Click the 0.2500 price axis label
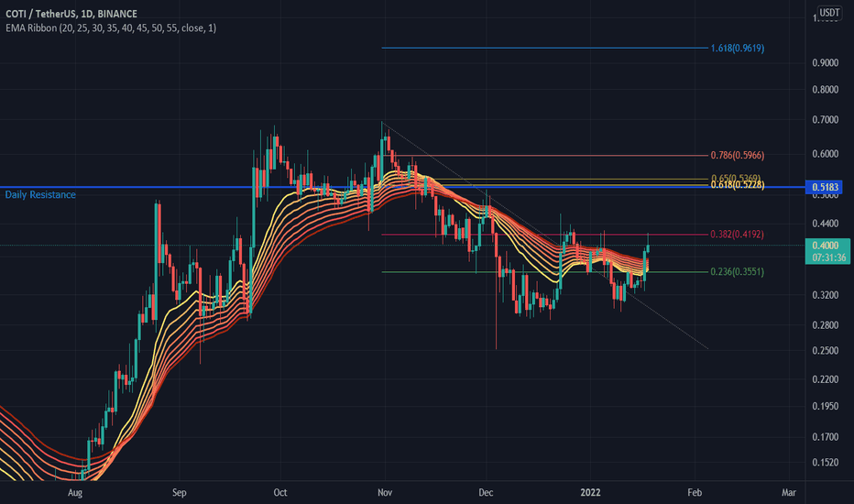 coord(825,351)
